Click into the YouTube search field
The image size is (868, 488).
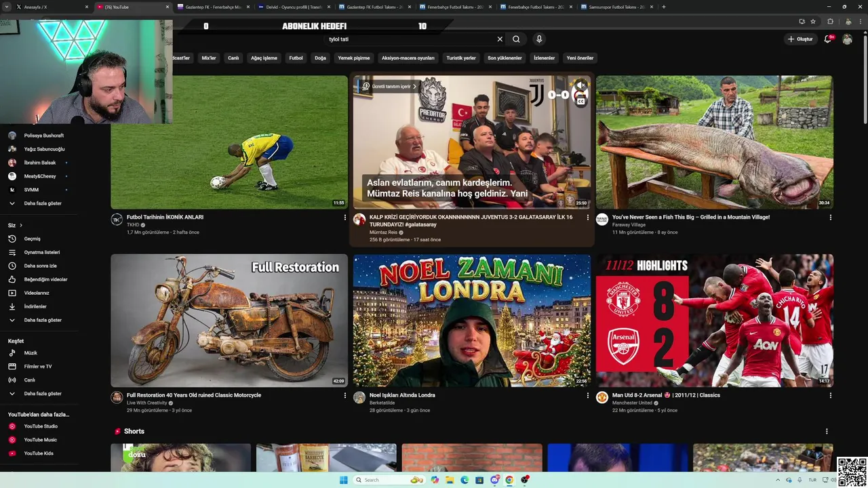tap(410, 39)
